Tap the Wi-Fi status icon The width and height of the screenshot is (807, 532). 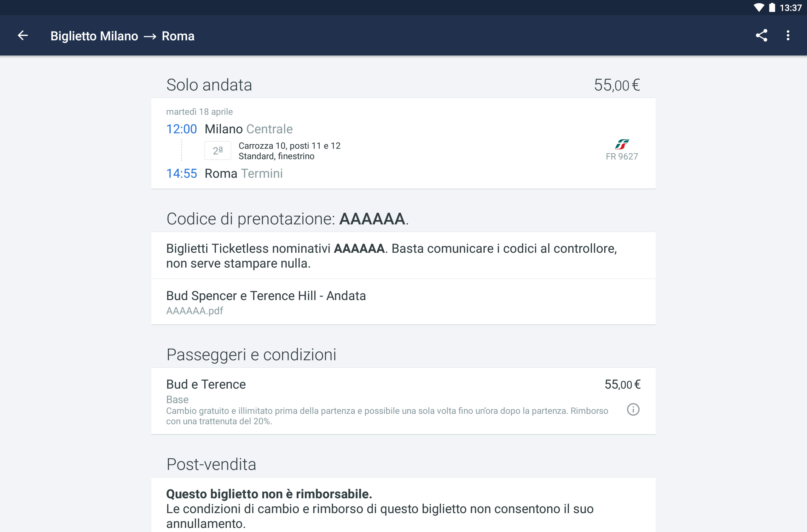tap(759, 8)
